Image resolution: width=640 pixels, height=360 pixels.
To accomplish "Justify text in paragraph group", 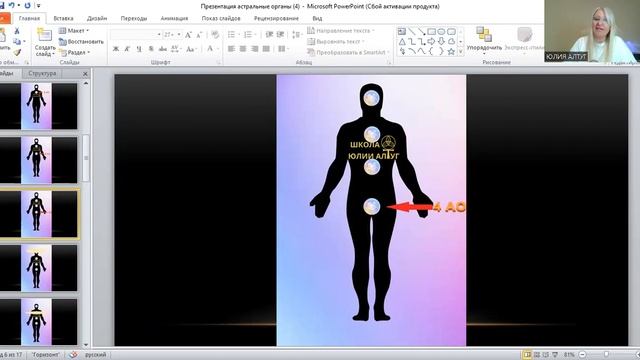I will [x=266, y=49].
